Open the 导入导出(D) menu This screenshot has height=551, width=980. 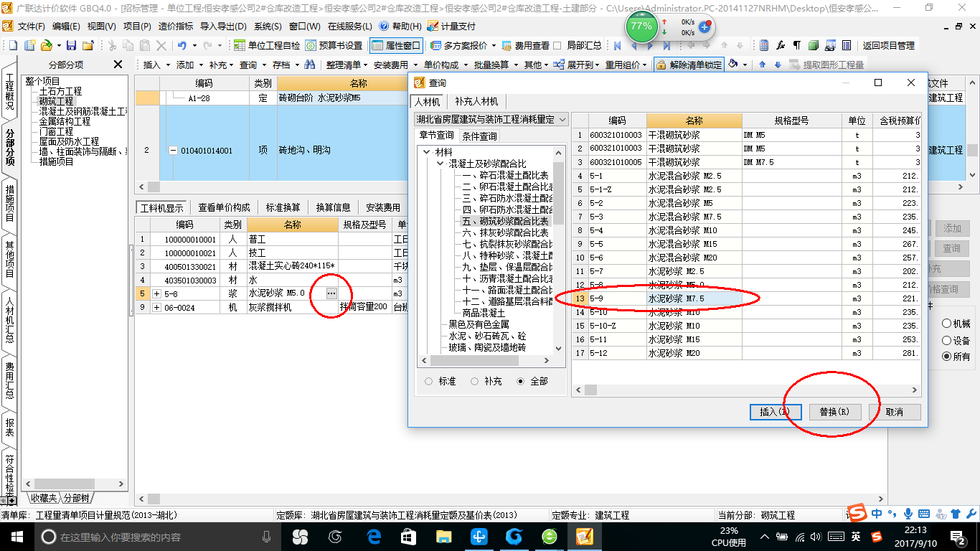(223, 26)
